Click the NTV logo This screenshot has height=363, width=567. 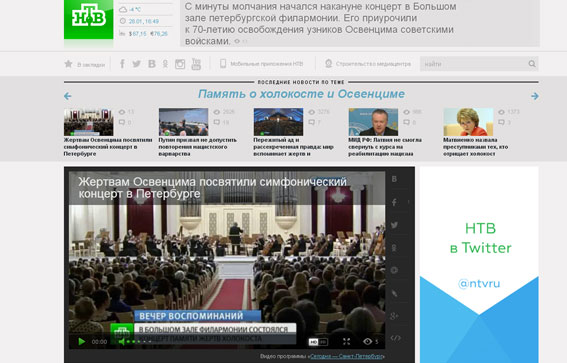tap(89, 19)
